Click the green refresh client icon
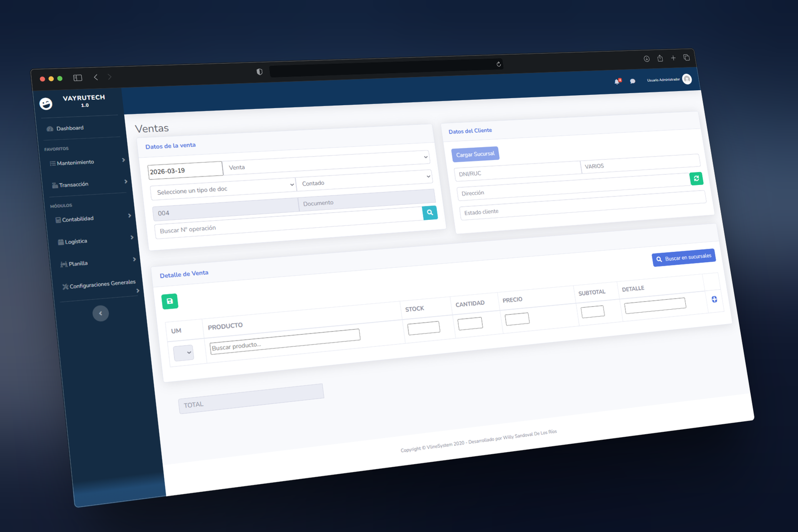The width and height of the screenshot is (798, 532). pyautogui.click(x=696, y=178)
